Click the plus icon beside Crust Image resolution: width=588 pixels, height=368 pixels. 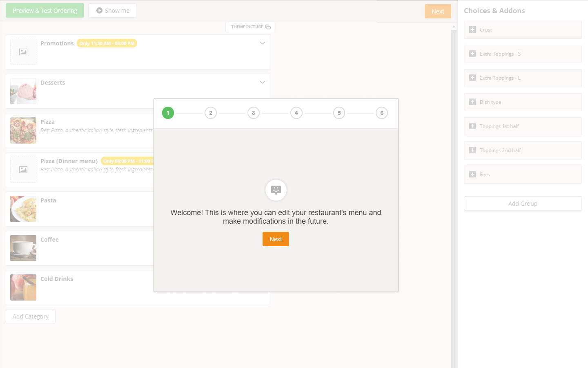(x=472, y=29)
